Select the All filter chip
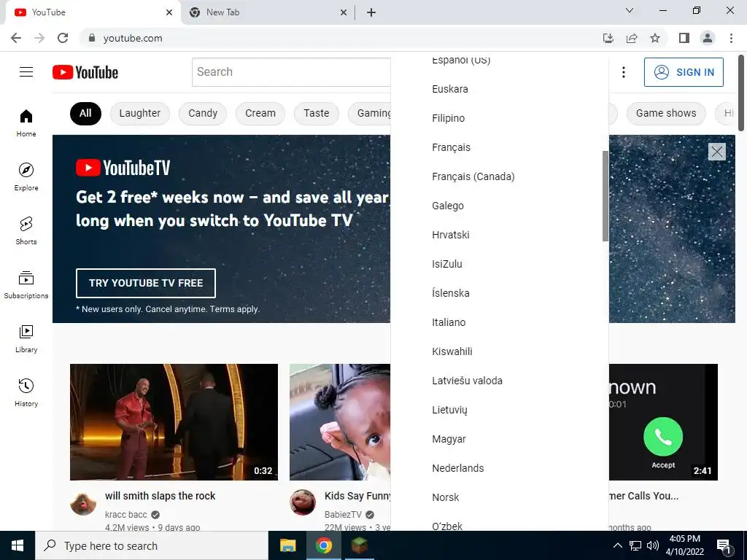The height and width of the screenshot is (560, 747). pyautogui.click(x=86, y=113)
